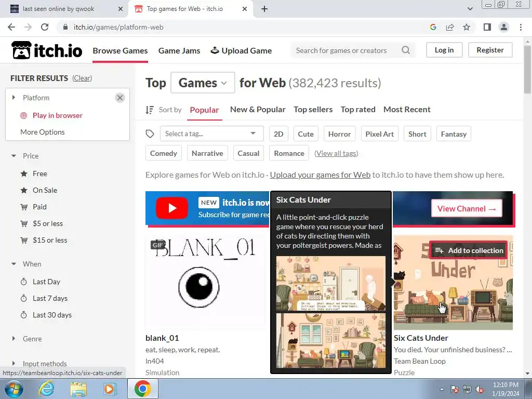Open the media player from the taskbar
This screenshot has height=399, width=532.
click(x=110, y=389)
